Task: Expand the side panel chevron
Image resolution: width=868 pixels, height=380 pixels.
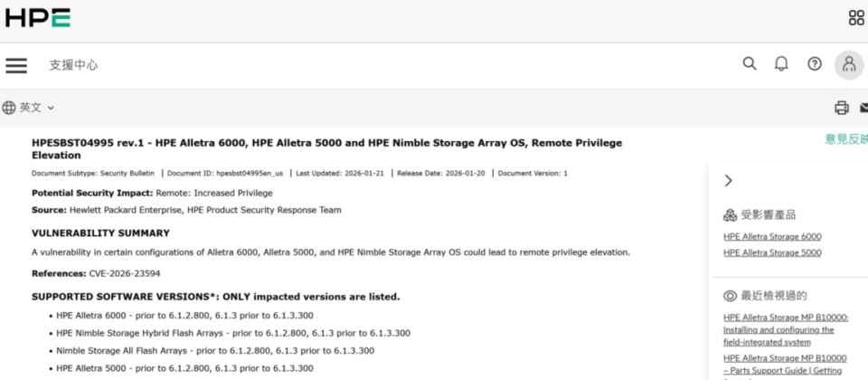Action: pyautogui.click(x=729, y=181)
